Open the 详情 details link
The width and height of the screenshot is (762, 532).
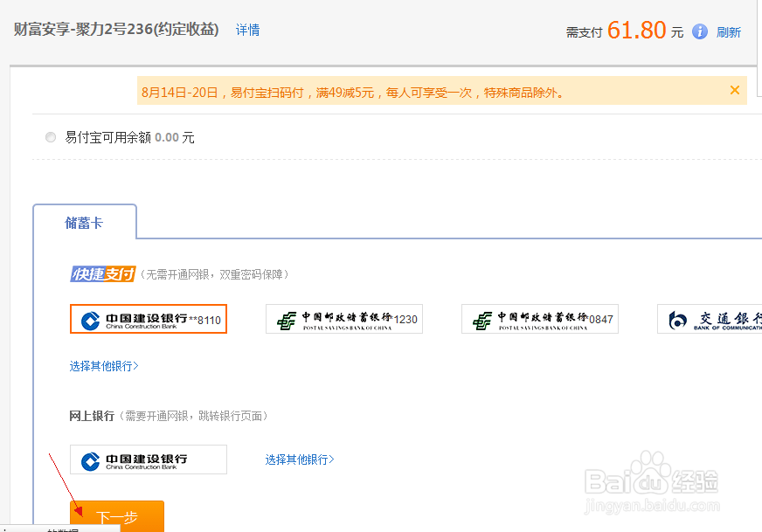pyautogui.click(x=247, y=30)
